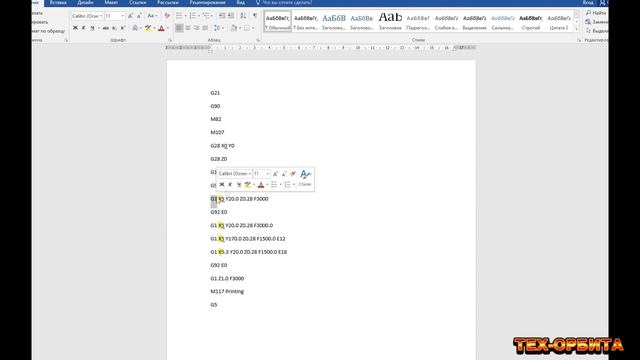Open the Font dialog launcher

click(170, 40)
